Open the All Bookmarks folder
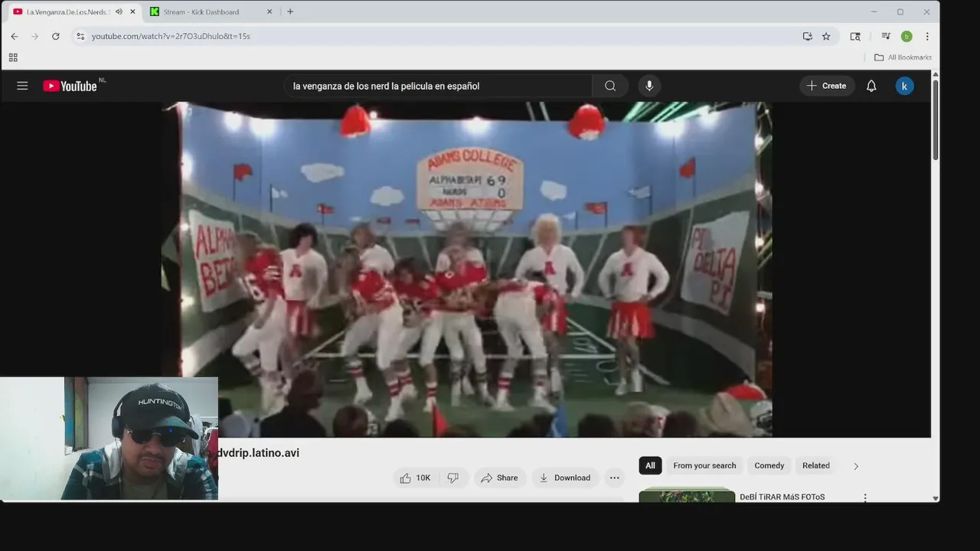980x551 pixels. click(903, 57)
